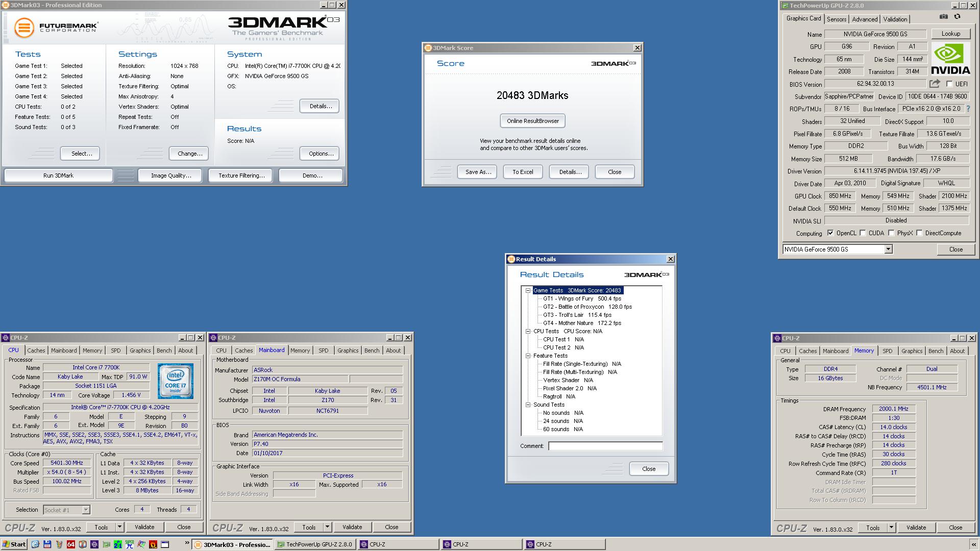Open the Windows Start button

14,544
